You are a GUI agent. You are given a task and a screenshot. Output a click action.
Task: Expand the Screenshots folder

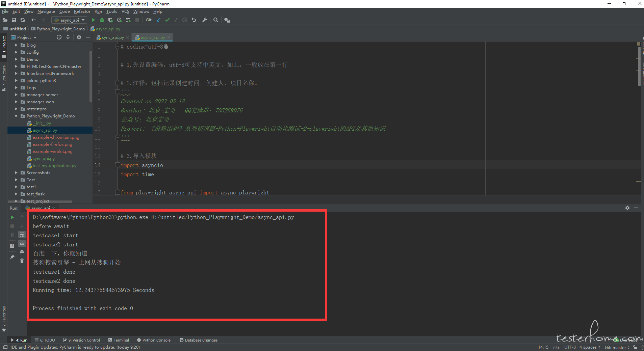tap(16, 172)
